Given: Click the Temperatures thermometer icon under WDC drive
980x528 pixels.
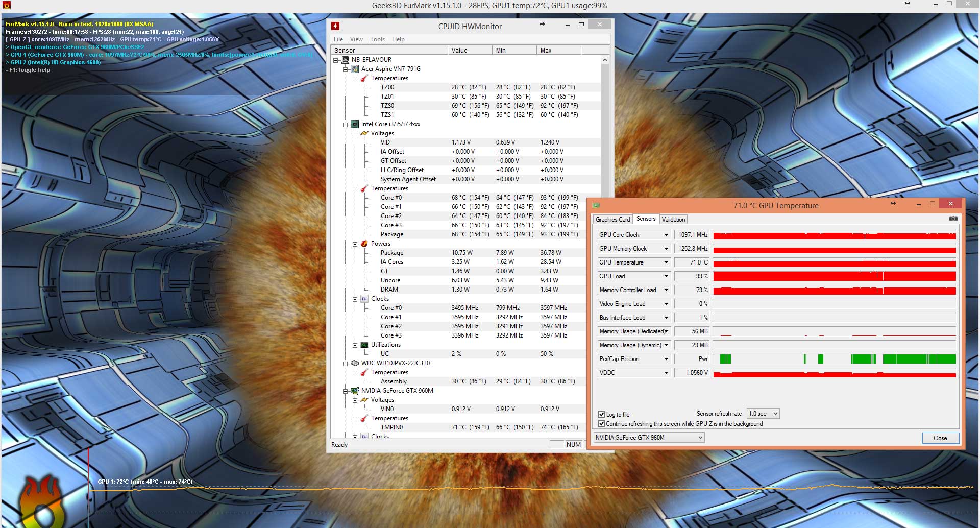Looking at the screenshot, I should click(x=364, y=372).
